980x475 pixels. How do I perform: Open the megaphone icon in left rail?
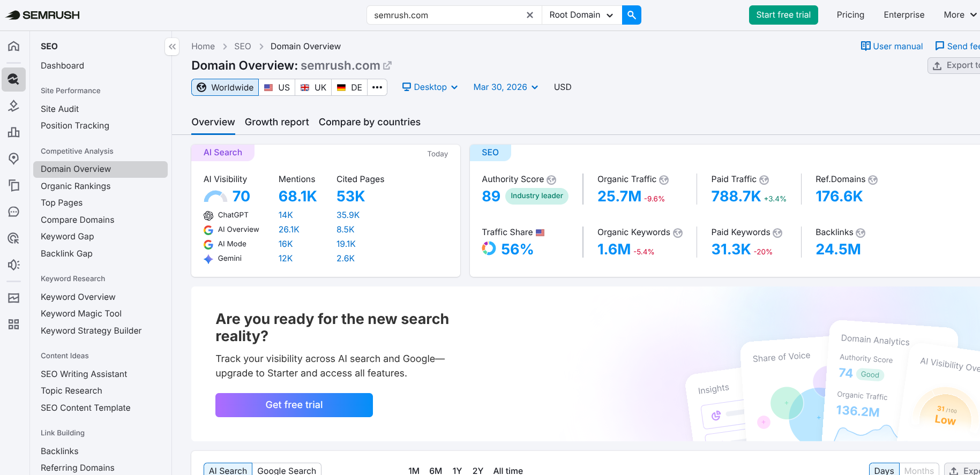click(14, 265)
